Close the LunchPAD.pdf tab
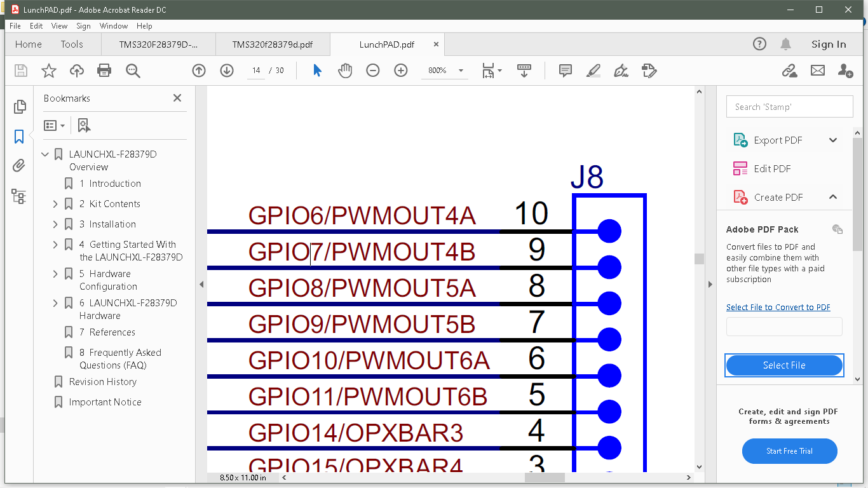 [436, 44]
